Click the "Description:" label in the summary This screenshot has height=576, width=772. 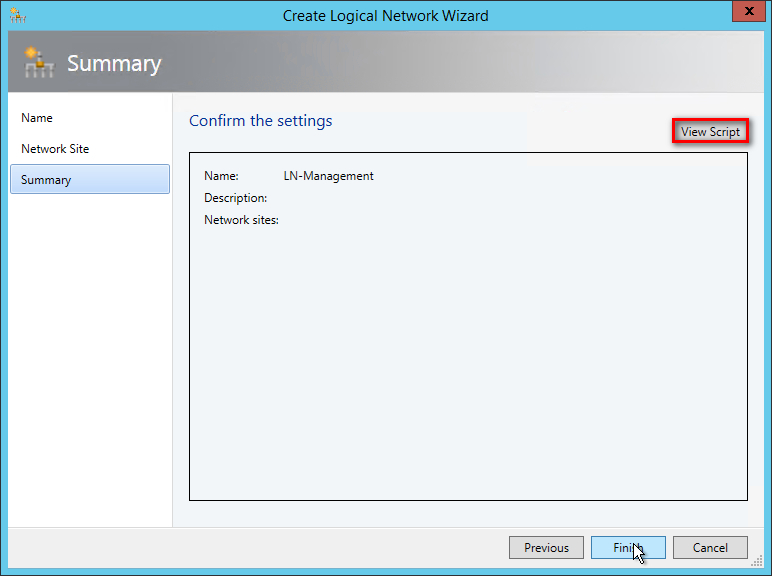click(235, 198)
